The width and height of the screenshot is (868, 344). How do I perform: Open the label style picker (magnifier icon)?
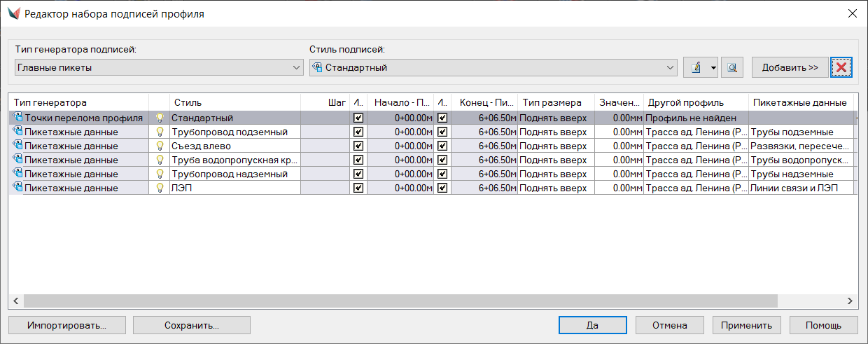[731, 68]
